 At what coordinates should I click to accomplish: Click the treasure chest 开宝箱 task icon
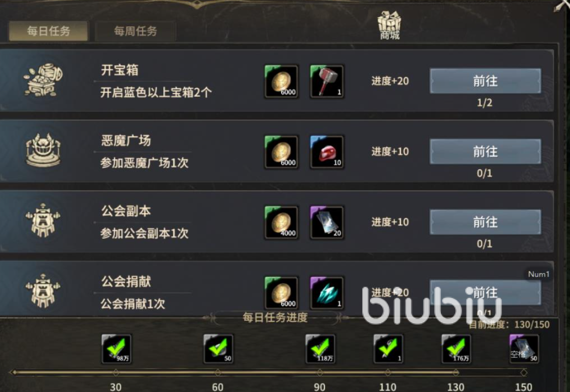[43, 80]
